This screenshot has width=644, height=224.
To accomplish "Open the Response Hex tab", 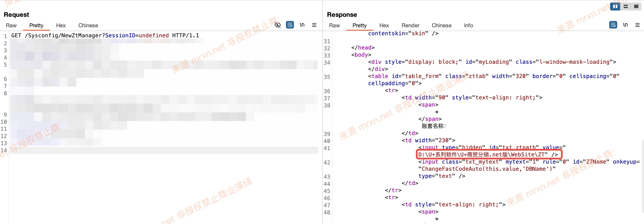I will pos(384,26).
